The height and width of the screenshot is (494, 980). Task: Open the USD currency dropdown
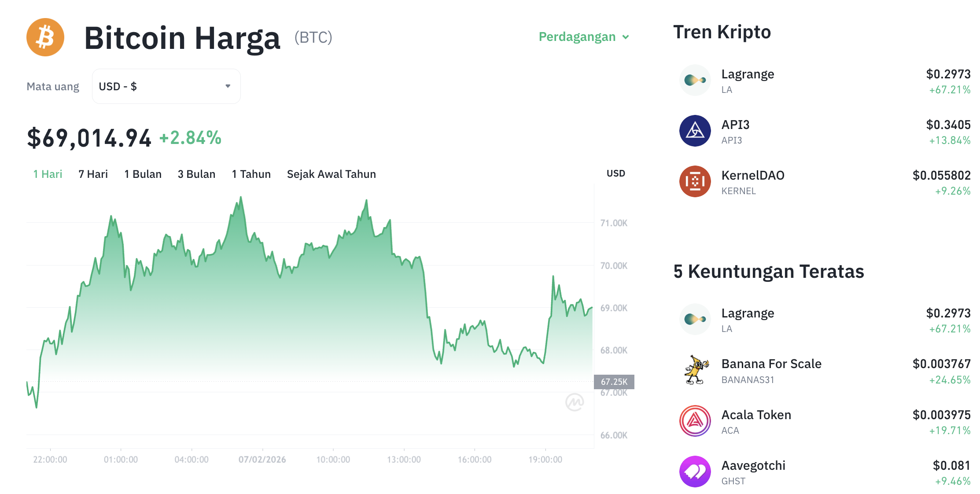(x=166, y=86)
